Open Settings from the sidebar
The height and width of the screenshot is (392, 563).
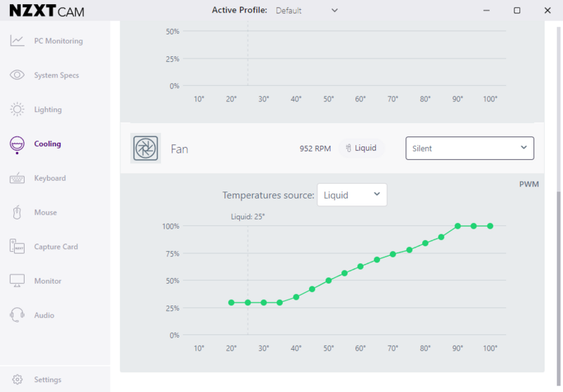47,380
